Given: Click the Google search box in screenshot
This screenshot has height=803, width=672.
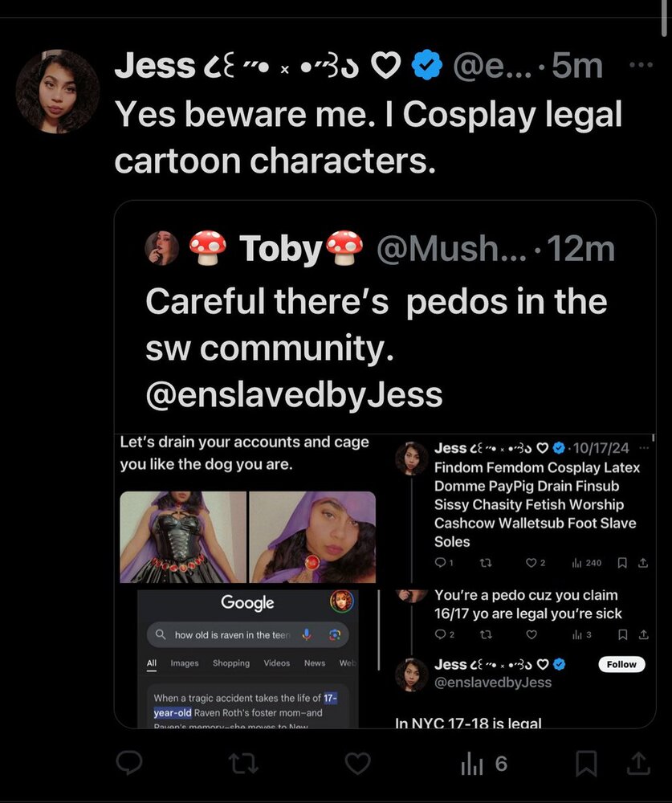Looking at the screenshot, I should 233,634.
